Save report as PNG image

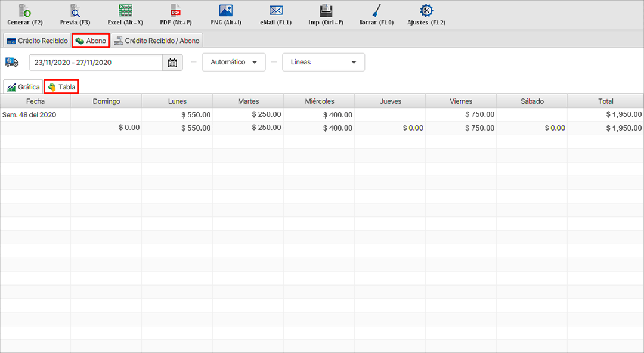(226, 11)
